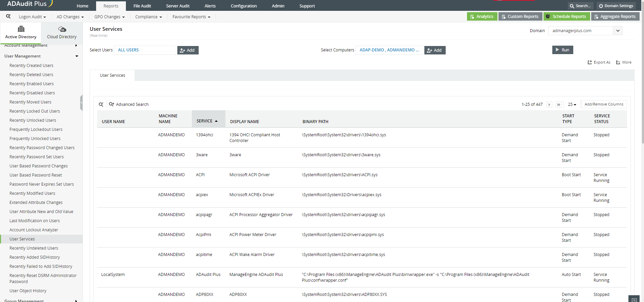
Task: Click the top Search box
Action: pos(580,6)
